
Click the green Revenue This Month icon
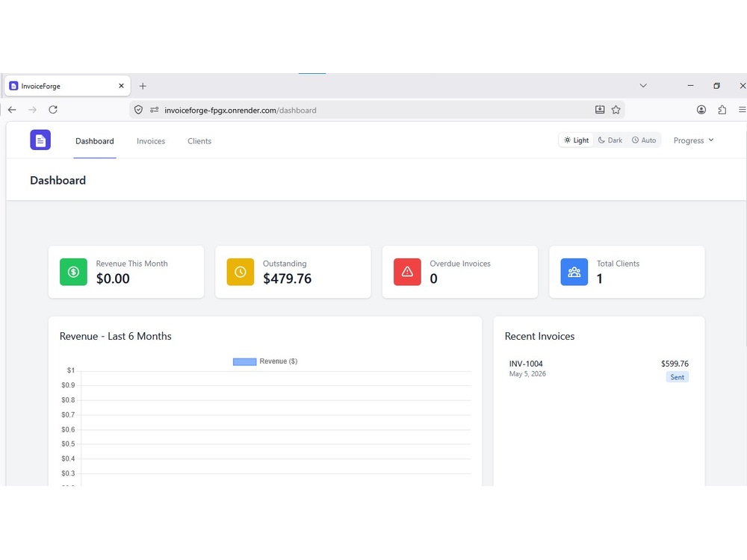point(73,272)
